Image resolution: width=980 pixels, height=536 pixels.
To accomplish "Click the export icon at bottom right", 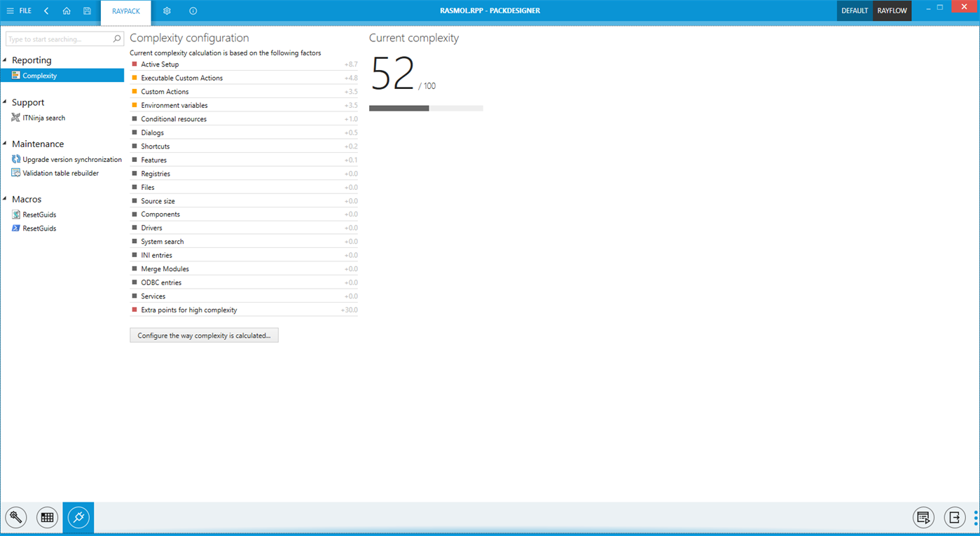I will pos(954,517).
